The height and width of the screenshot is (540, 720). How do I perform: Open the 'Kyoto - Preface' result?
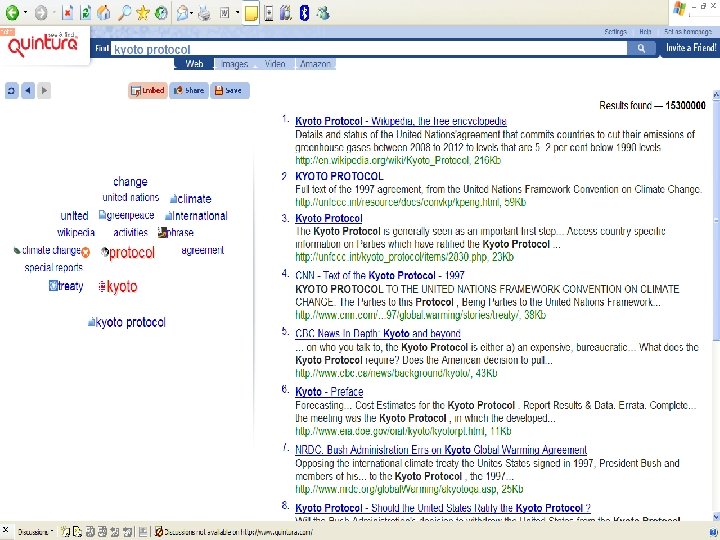(329, 392)
